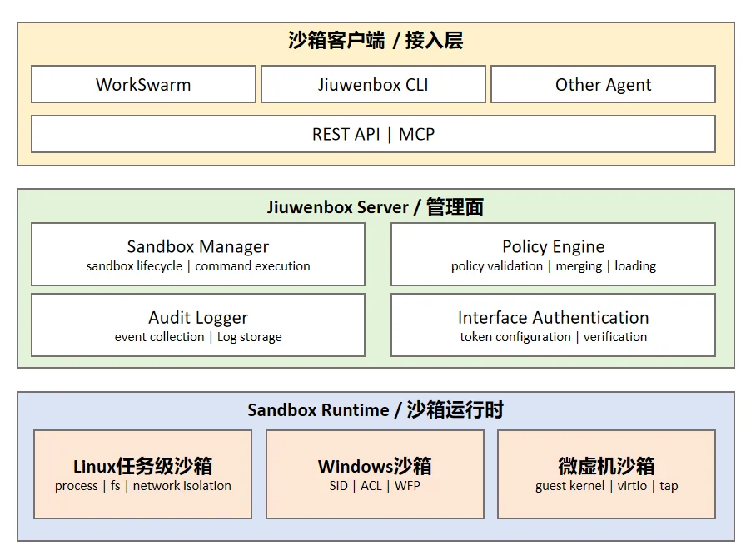The image size is (756, 560).
Task: Select the Sandbox Manager title
Action: point(197,247)
